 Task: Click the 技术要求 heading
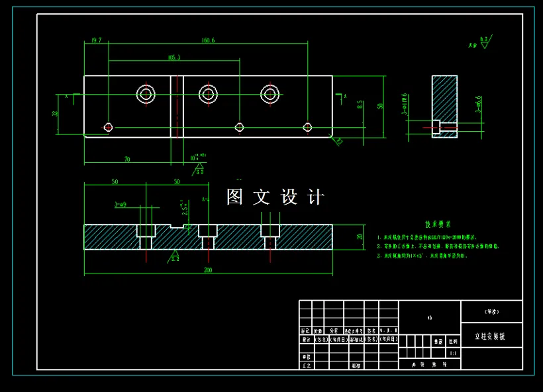(x=438, y=224)
